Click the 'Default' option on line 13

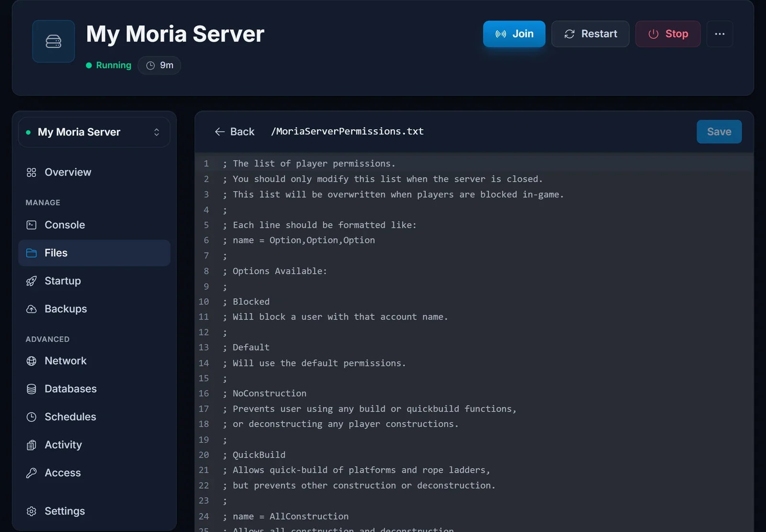(x=251, y=348)
